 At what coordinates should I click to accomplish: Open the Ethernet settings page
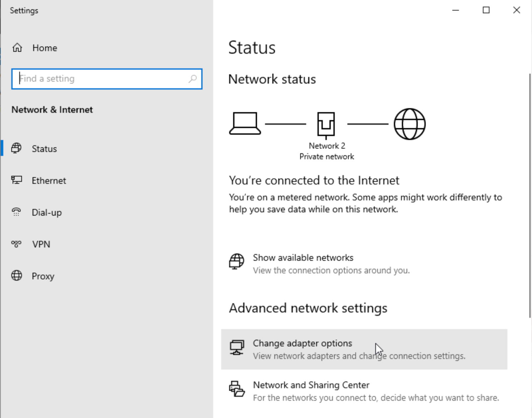point(49,180)
